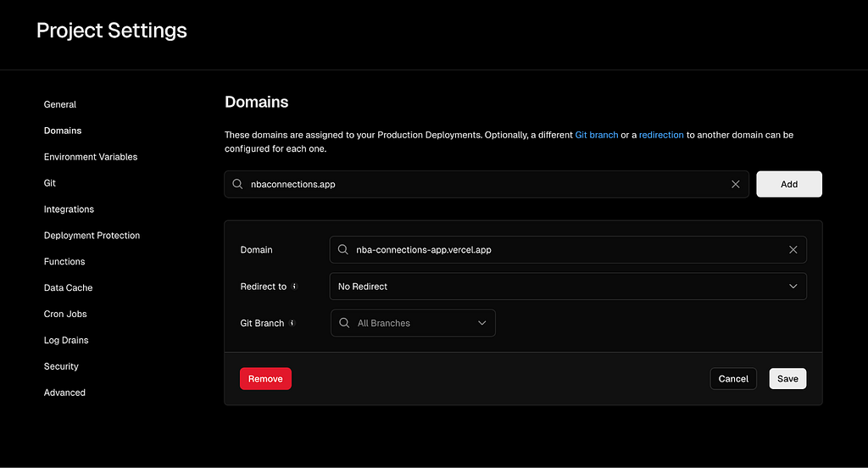Click the Git Branch label

[262, 323]
